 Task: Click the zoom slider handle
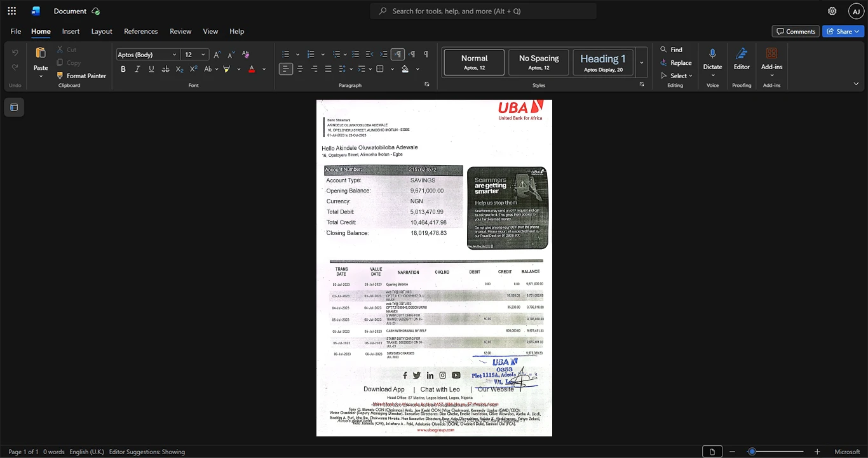point(752,452)
